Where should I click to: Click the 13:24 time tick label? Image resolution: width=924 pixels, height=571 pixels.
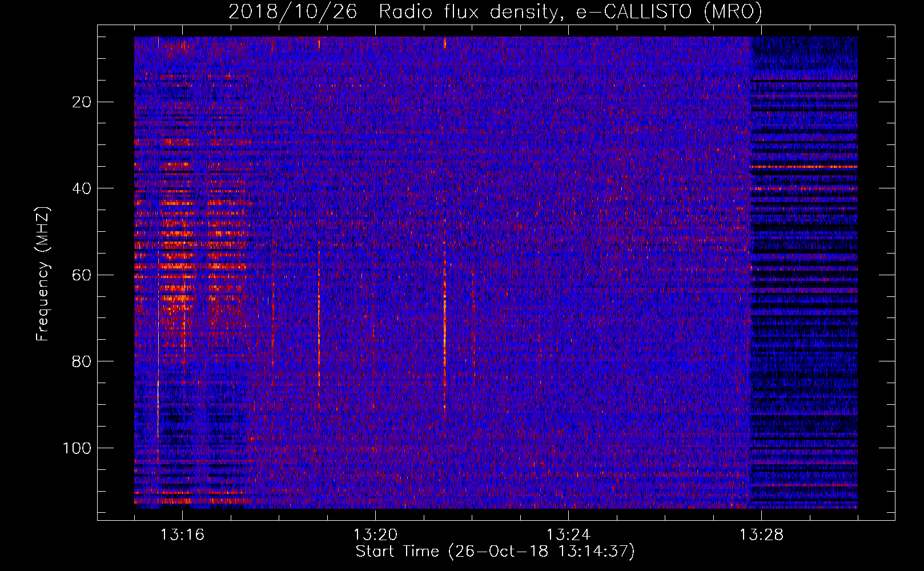tap(568, 535)
